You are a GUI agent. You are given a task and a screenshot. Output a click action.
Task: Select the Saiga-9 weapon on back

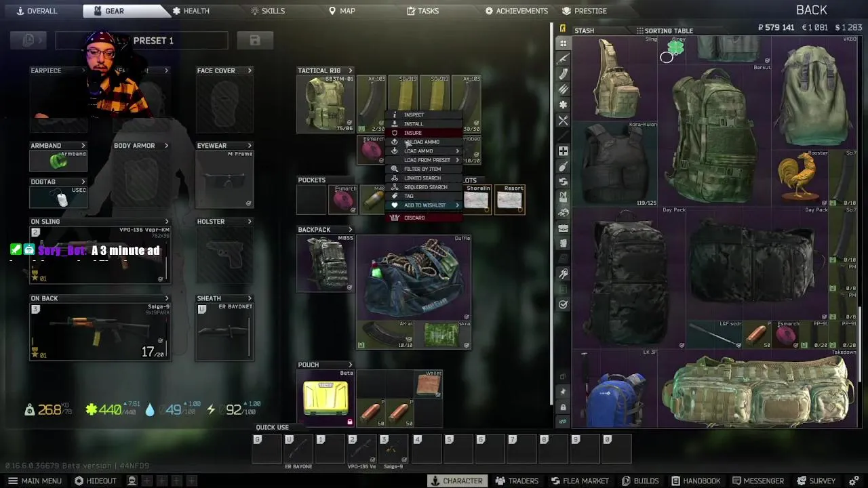click(100, 331)
